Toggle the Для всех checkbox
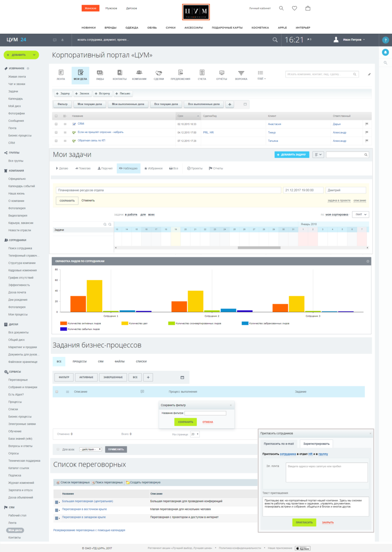 pyautogui.click(x=58, y=449)
